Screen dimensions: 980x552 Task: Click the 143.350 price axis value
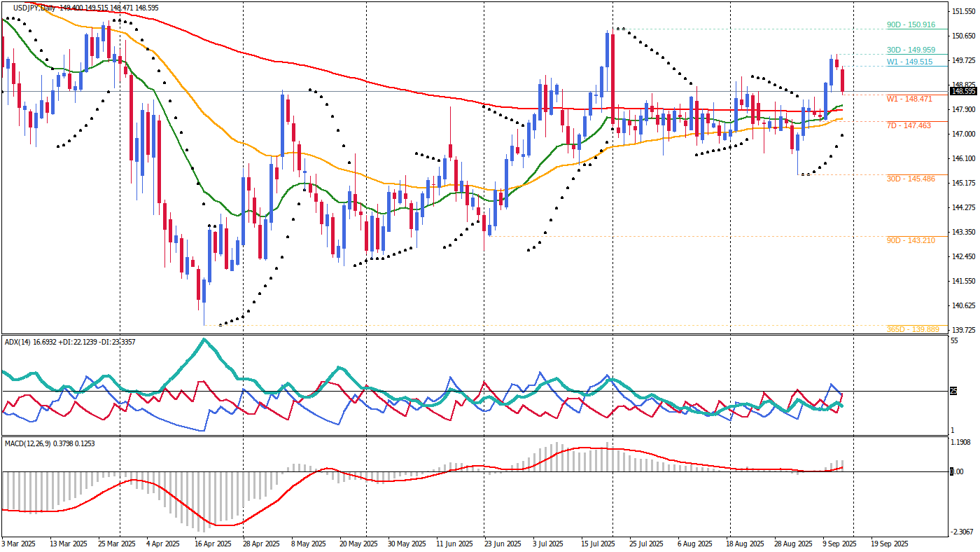[964, 232]
